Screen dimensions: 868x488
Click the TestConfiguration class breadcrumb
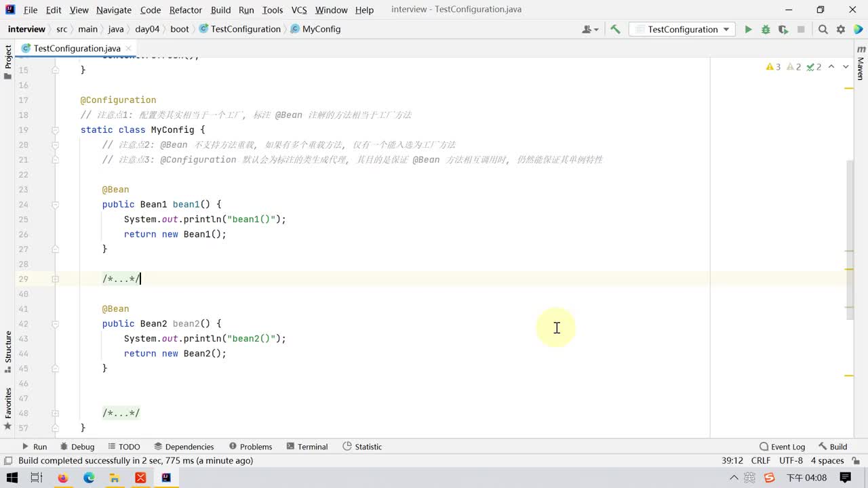coord(239,29)
